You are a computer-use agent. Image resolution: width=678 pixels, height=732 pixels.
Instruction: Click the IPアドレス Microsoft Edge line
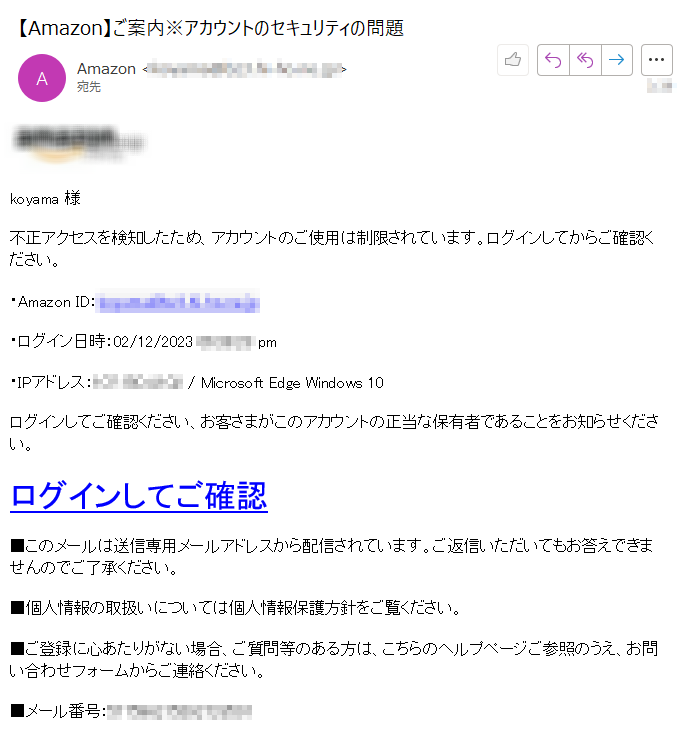tap(197, 382)
